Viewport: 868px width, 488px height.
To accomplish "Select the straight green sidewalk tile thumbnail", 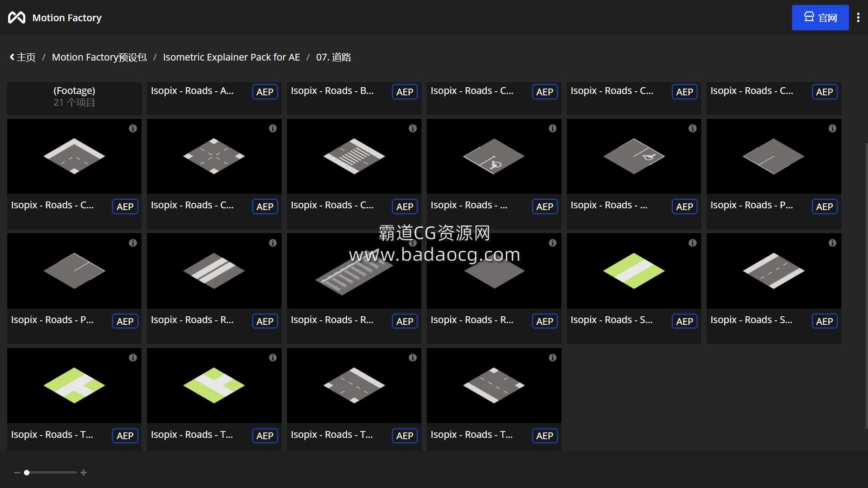I will (x=634, y=271).
